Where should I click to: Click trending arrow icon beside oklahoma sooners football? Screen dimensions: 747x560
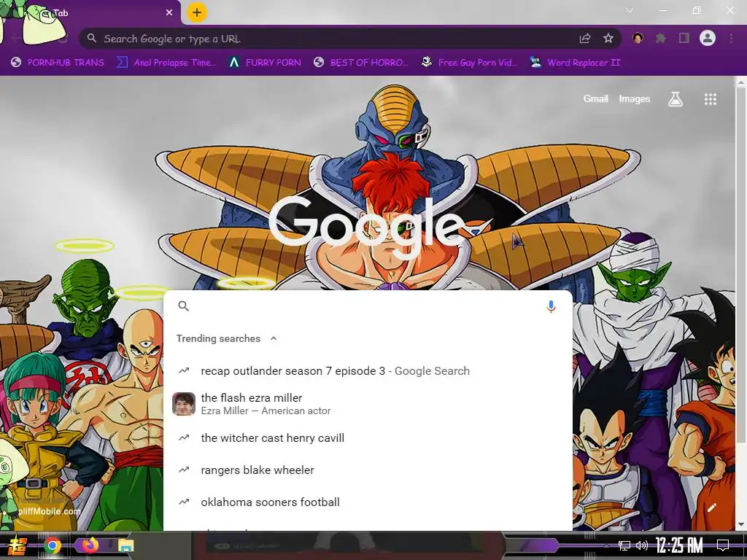184,502
